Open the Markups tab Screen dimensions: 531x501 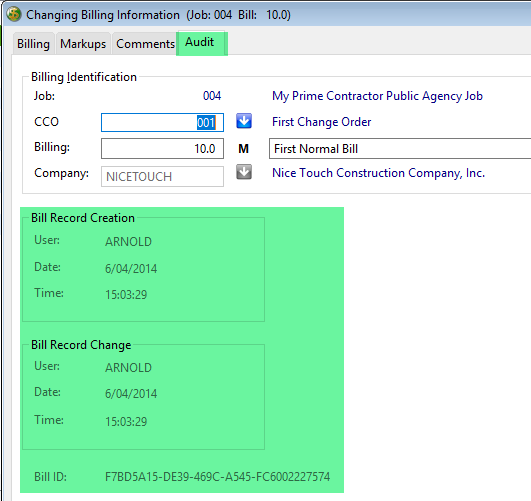click(x=83, y=44)
